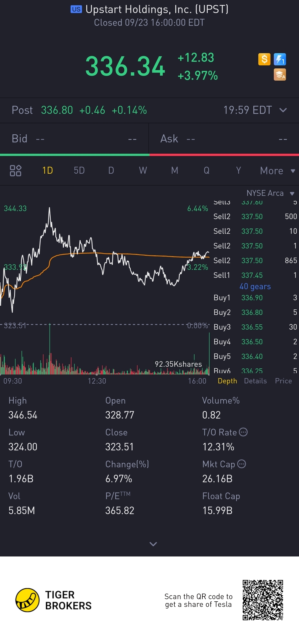Tap the Open value 328.77

point(120,415)
